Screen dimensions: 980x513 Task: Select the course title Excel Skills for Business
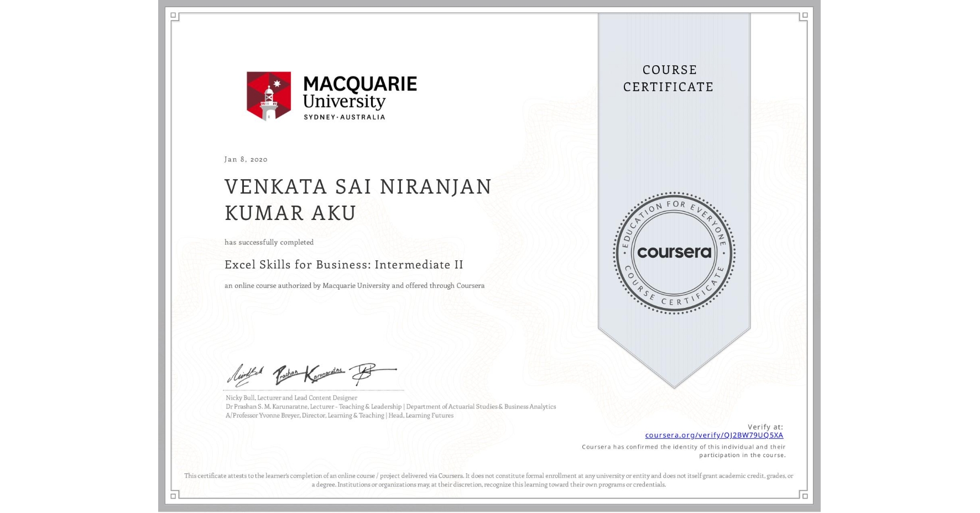pos(343,265)
